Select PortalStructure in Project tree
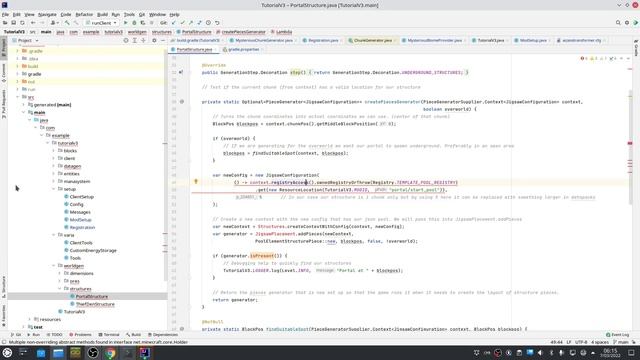The height and width of the screenshot is (360, 640). click(92, 296)
